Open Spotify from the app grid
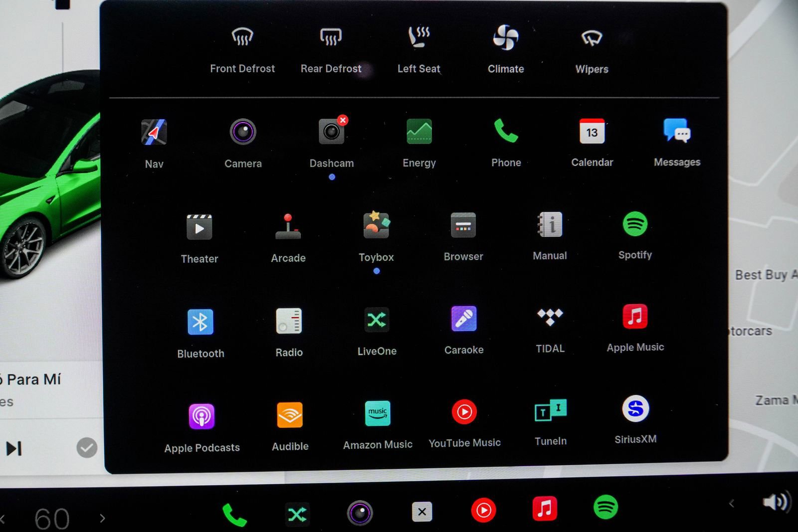 pyautogui.click(x=635, y=235)
